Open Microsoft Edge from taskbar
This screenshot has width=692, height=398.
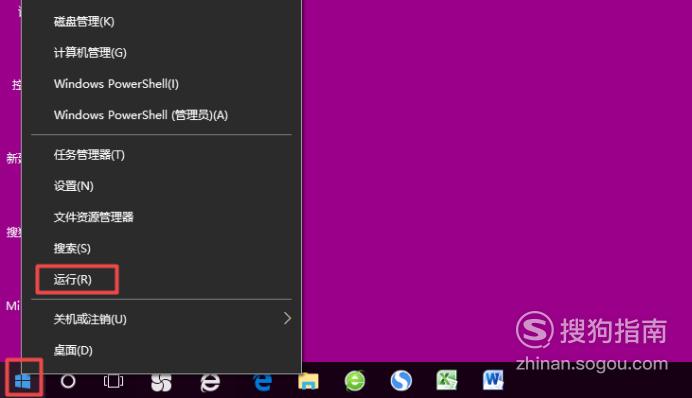263,381
